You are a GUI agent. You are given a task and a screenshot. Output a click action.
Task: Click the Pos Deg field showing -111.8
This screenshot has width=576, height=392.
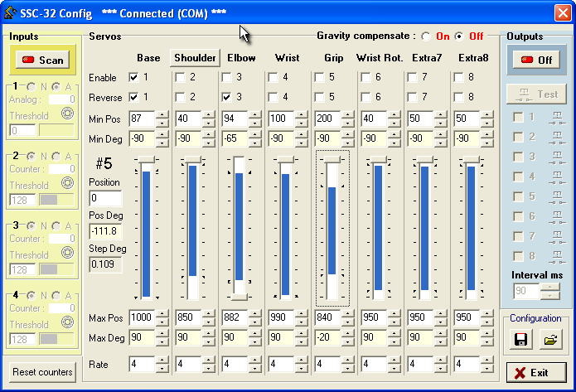[x=105, y=231]
